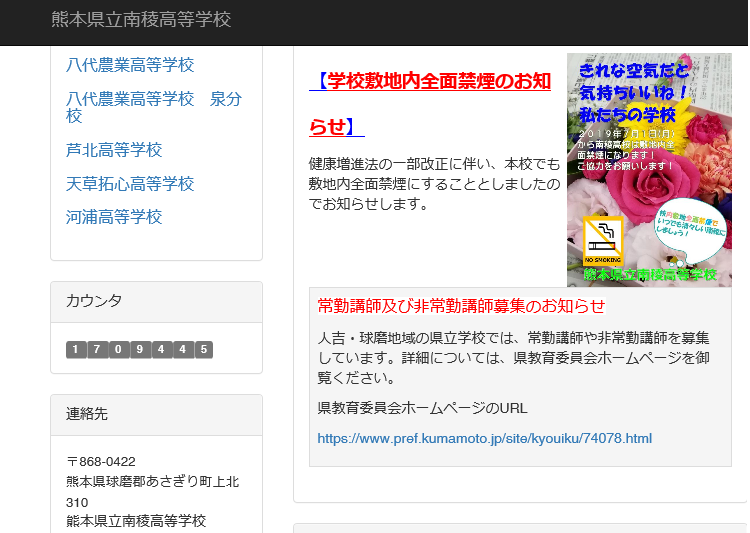
Task: Follow the pref.kumamoto.jp kyouiku URL
Action: [x=484, y=438]
